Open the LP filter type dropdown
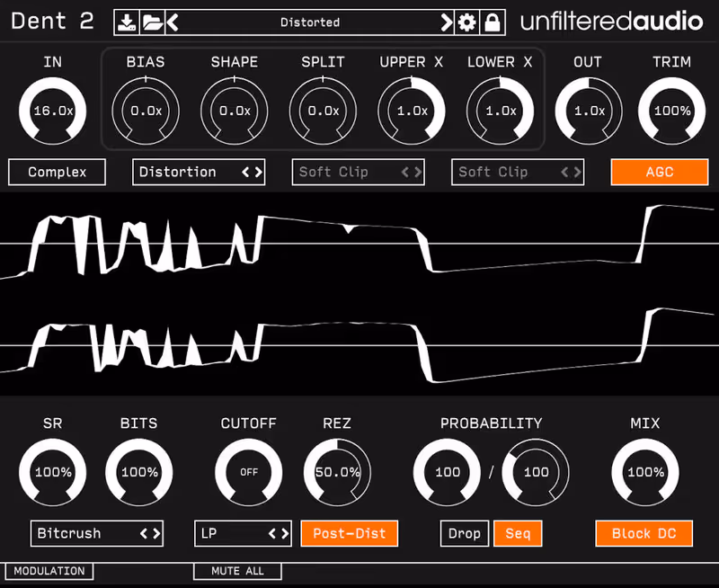This screenshot has width=719, height=588. pyautogui.click(x=243, y=533)
